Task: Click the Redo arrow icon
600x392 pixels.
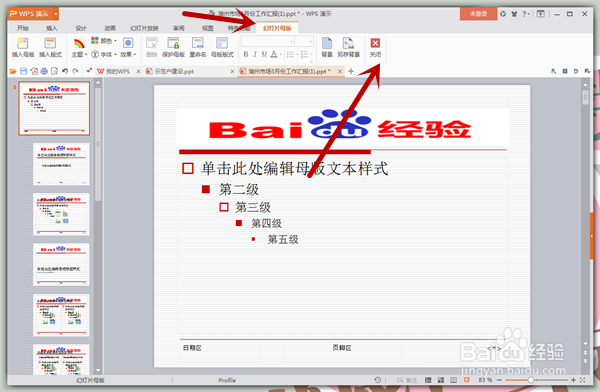Action: [x=76, y=71]
